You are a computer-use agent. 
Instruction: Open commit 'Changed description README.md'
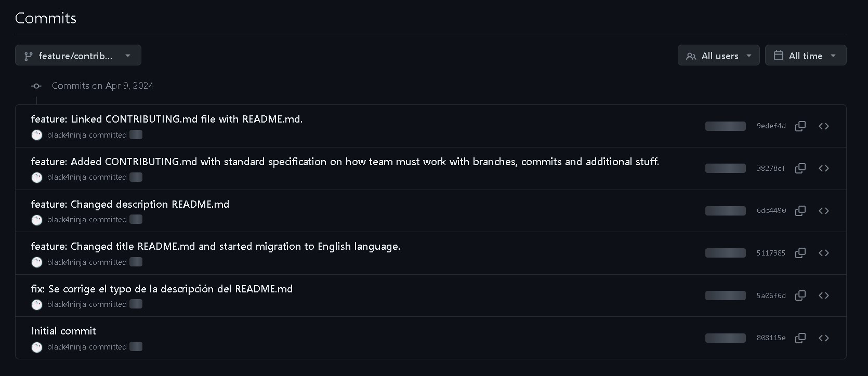click(130, 204)
